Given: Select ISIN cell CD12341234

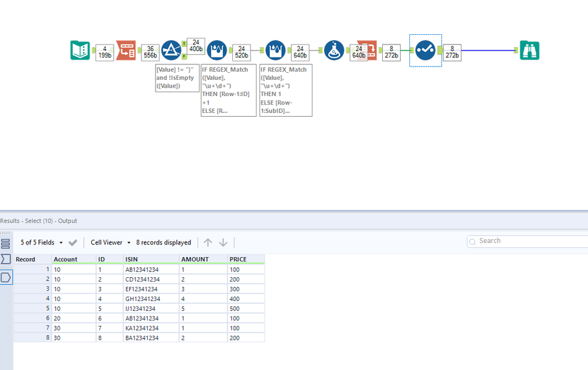Looking at the screenshot, I should [x=151, y=279].
